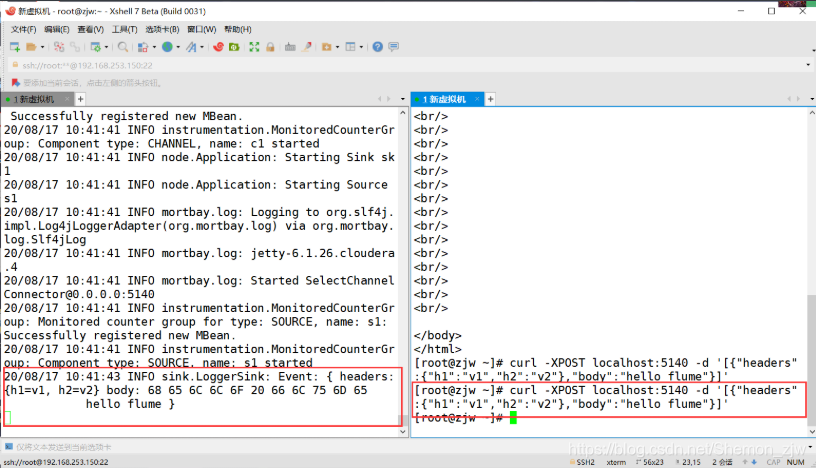This screenshot has height=468, width=816.
Task: Open the Help question mark icon
Action: tap(378, 47)
